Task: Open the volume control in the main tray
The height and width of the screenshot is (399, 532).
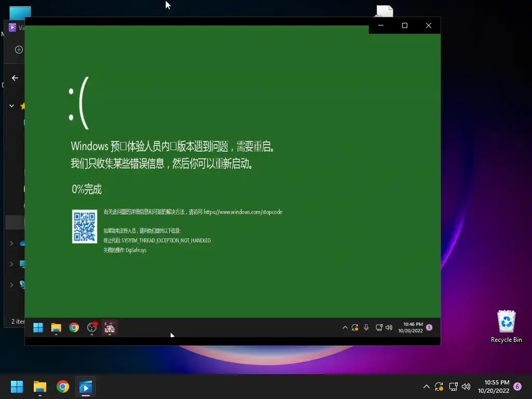Action: [466, 387]
